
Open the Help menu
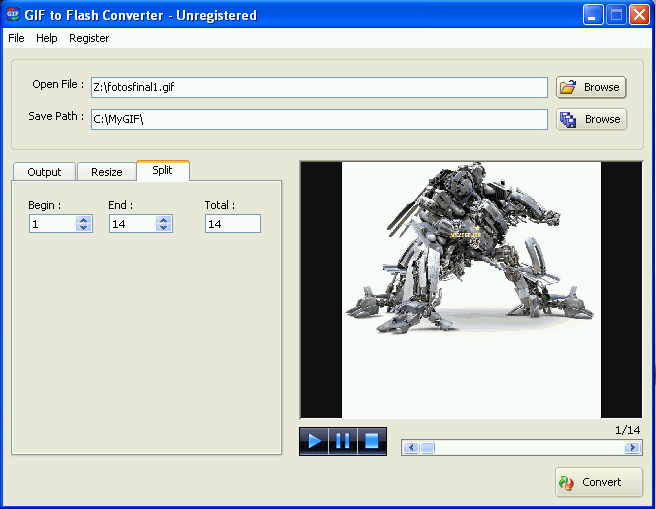tap(46, 38)
